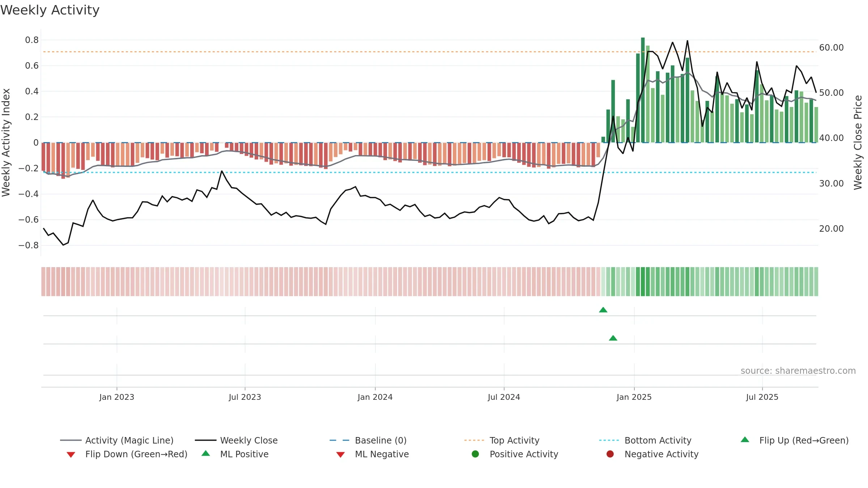The image size is (868, 488).
Task: Toggle the Weekly Close legend entry
Action: 236,440
